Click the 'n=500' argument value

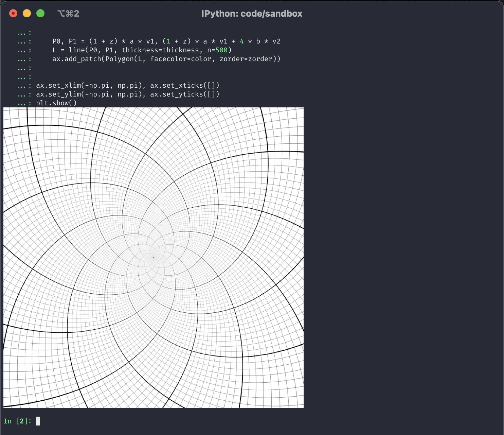[x=217, y=50]
